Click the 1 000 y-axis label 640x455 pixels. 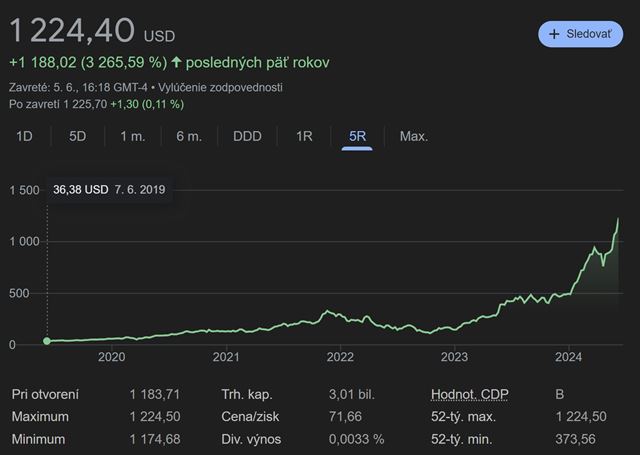(x=24, y=242)
